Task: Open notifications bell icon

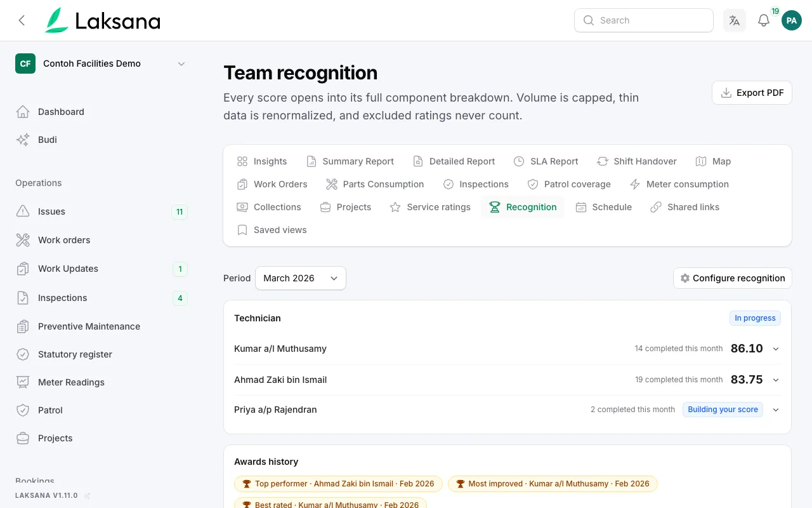Action: click(x=764, y=20)
